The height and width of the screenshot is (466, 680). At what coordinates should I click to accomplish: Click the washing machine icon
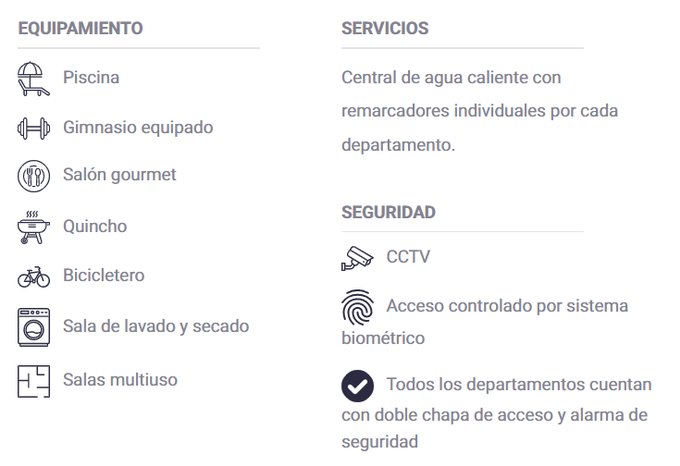[x=33, y=327]
